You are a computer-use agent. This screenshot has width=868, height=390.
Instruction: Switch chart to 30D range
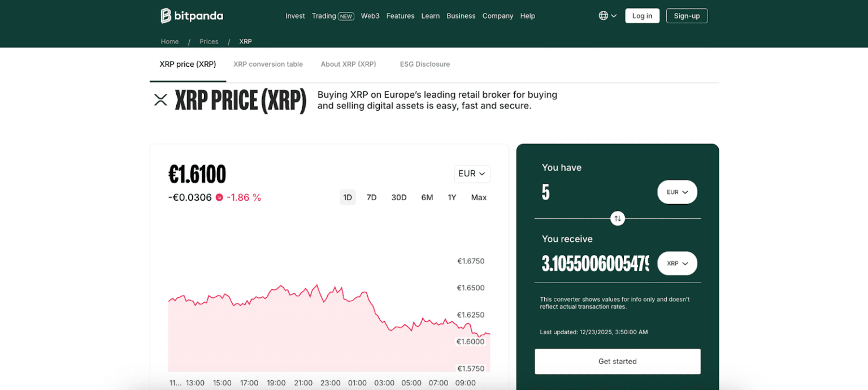tap(399, 197)
